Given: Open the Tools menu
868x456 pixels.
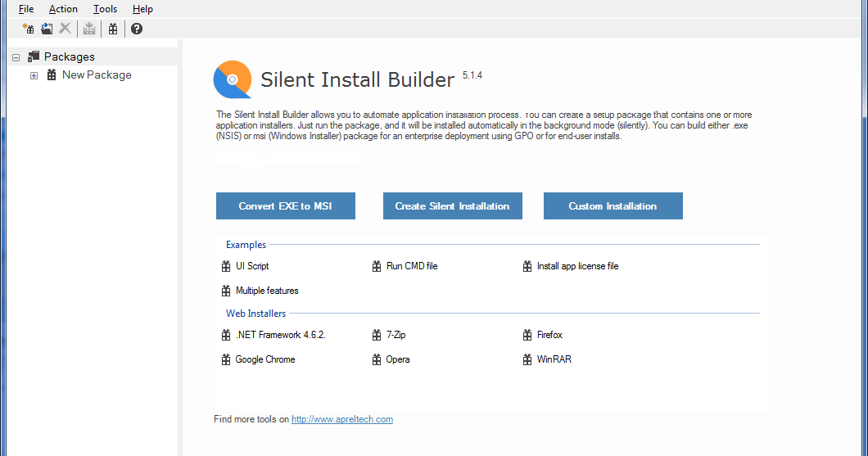Looking at the screenshot, I should pyautogui.click(x=105, y=9).
